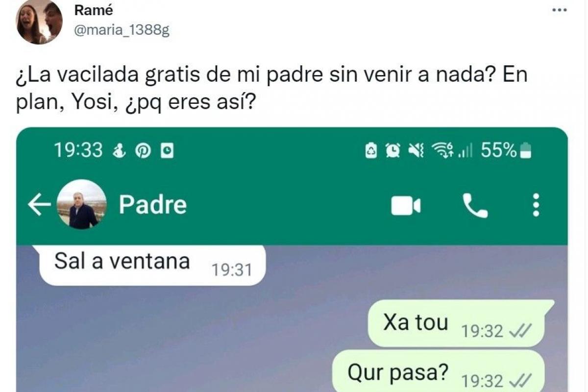Viewport: 588px width, 392px height.
Task: Start a voice call with Padre
Action: (x=475, y=205)
